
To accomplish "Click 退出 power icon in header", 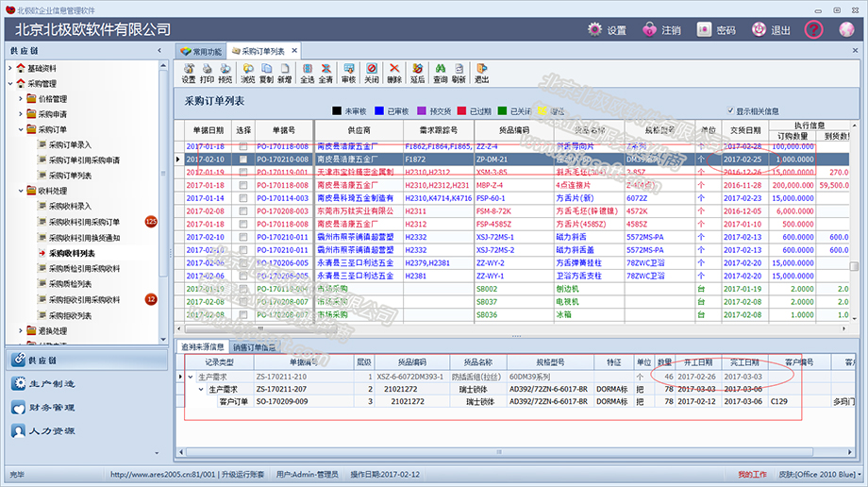I will coord(771,30).
